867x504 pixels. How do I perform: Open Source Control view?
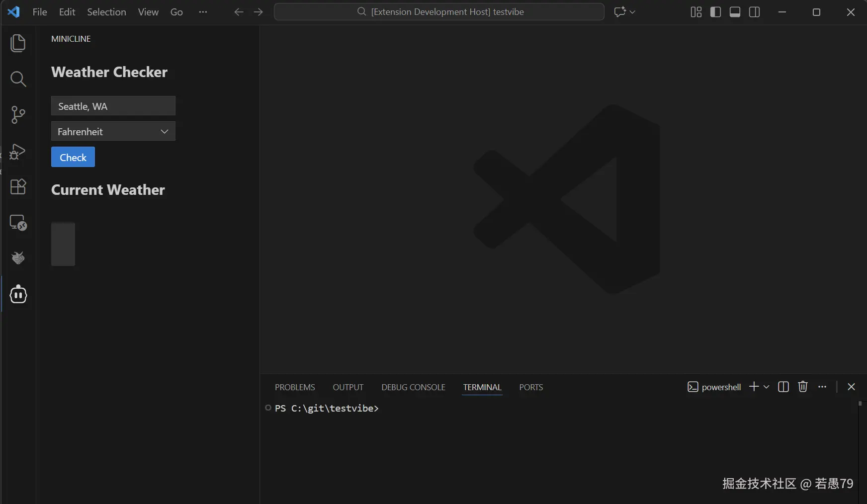coord(18,115)
